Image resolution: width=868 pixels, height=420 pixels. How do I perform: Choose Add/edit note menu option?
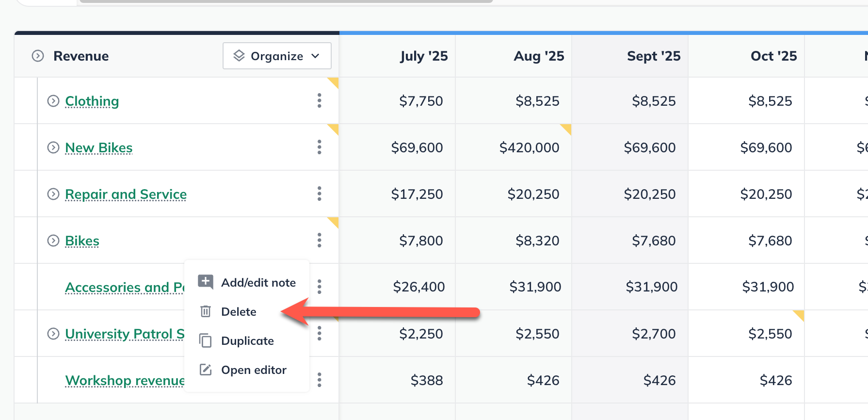click(258, 283)
